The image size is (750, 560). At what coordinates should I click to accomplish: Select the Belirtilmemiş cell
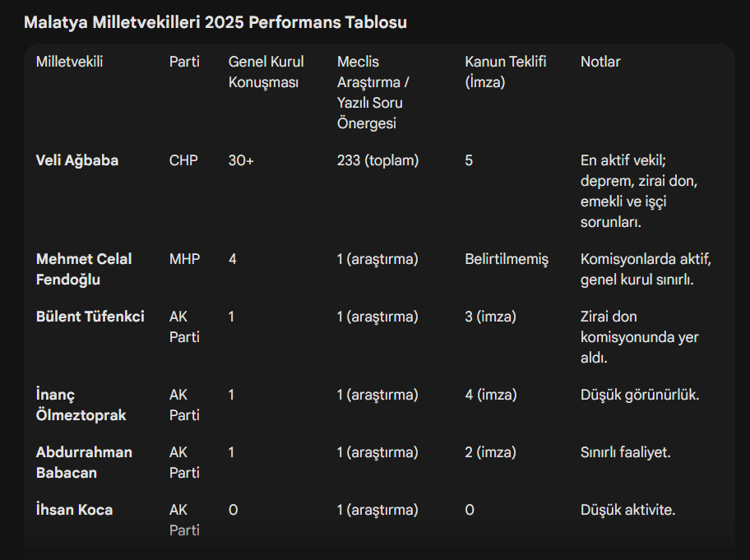coord(506,259)
